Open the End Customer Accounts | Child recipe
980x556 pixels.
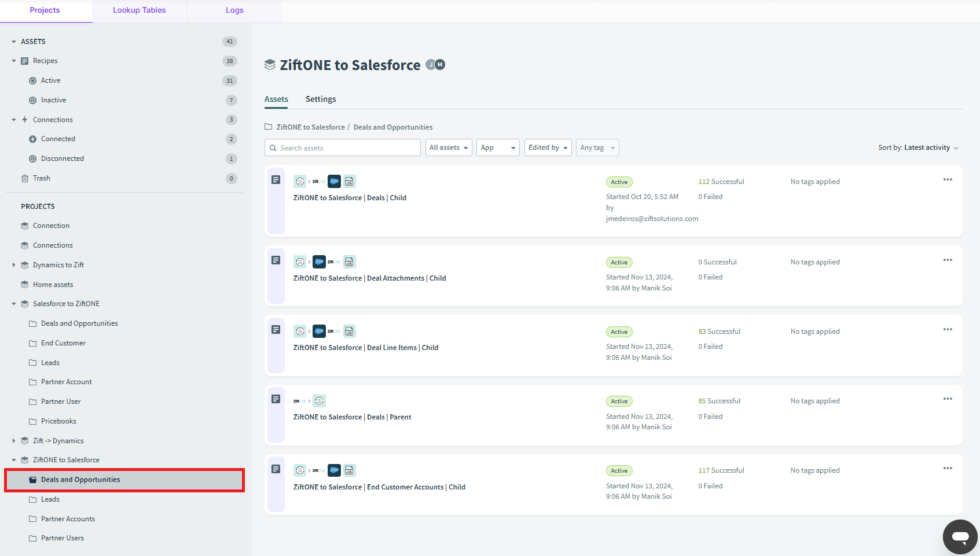[x=379, y=487]
